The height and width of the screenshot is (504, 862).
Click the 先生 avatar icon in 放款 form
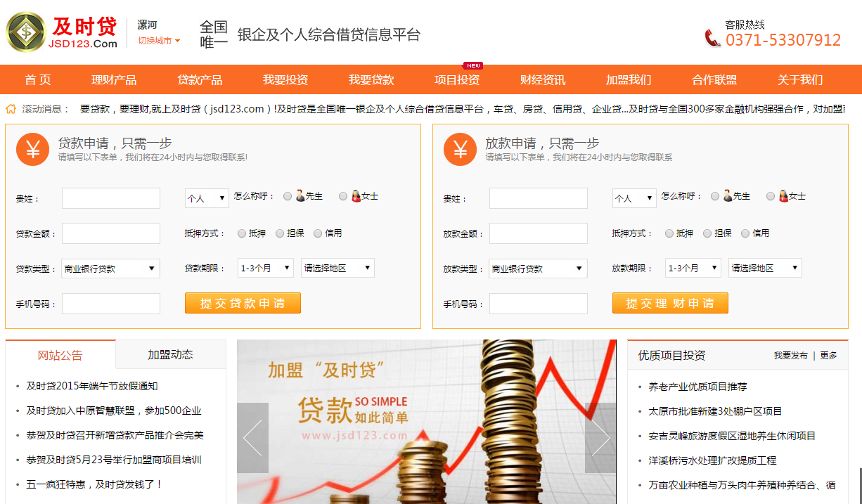click(728, 196)
